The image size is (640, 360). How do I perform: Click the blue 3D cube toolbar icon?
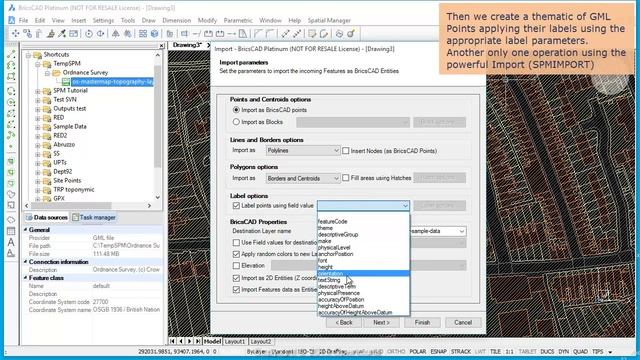[155, 33]
